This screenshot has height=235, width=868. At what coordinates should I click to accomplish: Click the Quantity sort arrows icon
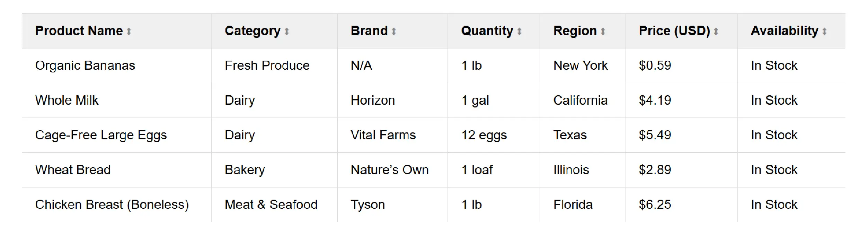[519, 32]
